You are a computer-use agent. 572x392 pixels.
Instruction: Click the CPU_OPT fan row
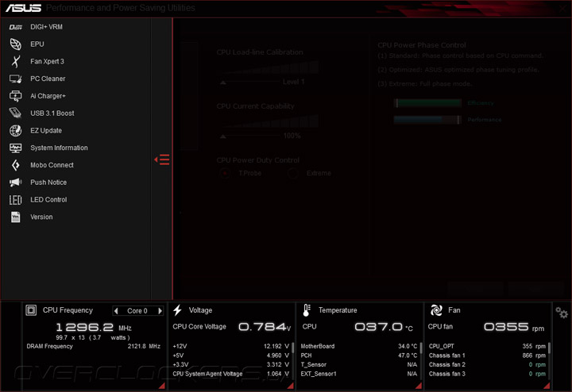[487, 346]
